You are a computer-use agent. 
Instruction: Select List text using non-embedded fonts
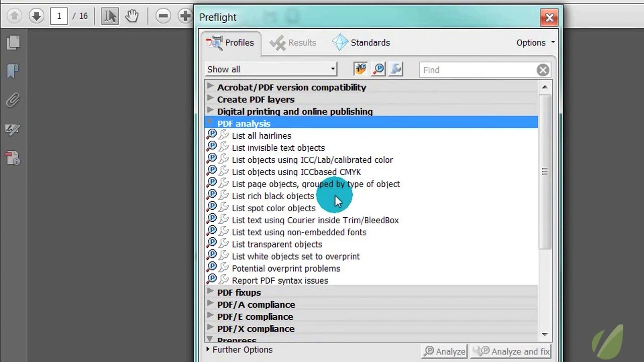click(x=299, y=232)
